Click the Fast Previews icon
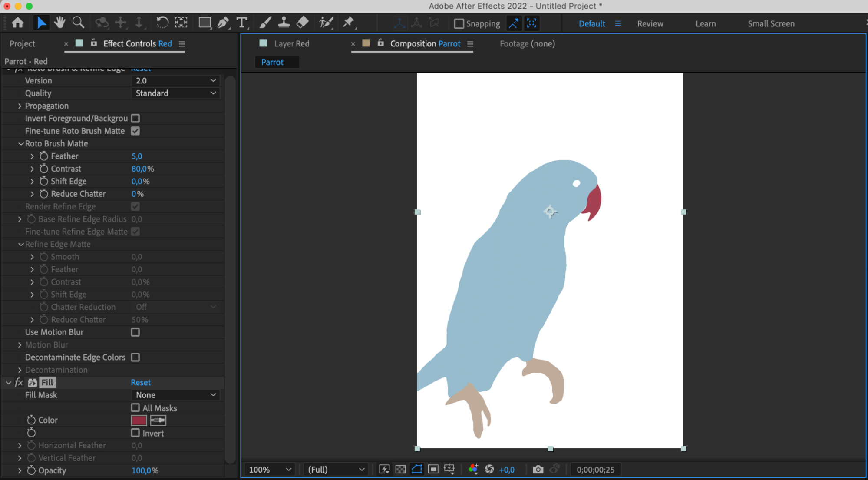This screenshot has height=480, width=868. tap(384, 470)
